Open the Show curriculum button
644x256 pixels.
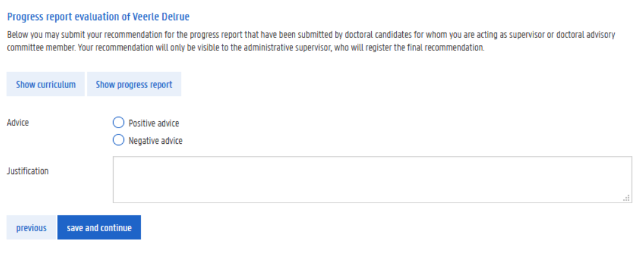[x=46, y=85]
